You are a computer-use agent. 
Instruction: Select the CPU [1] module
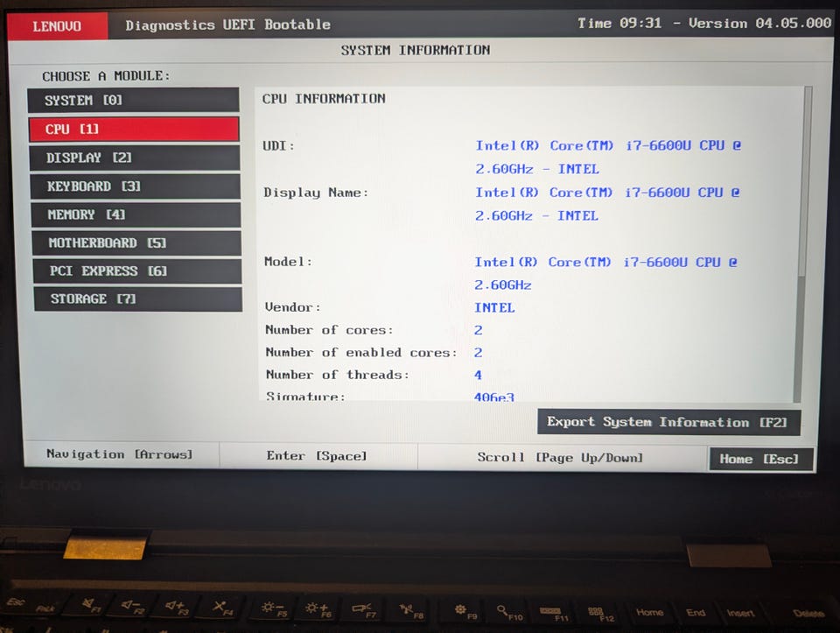[x=134, y=130]
